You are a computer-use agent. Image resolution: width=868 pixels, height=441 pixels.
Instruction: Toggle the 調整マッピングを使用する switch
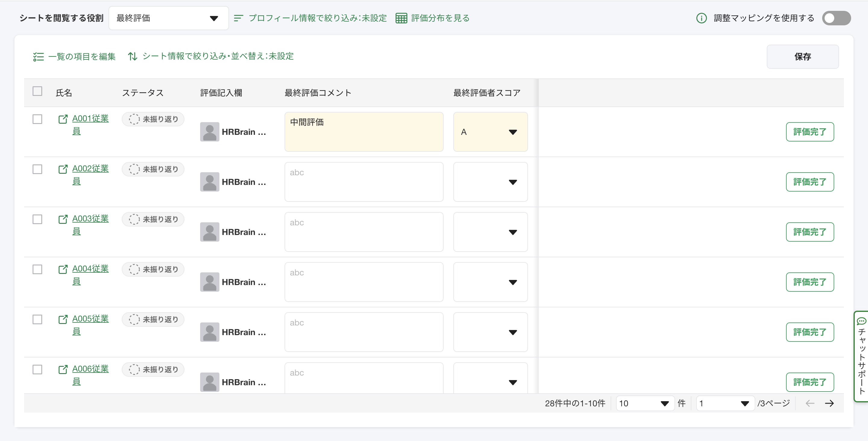pos(836,18)
